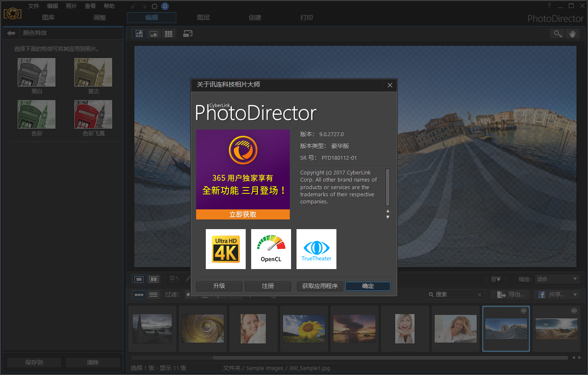Open notifications bell icon

click(165, 6)
